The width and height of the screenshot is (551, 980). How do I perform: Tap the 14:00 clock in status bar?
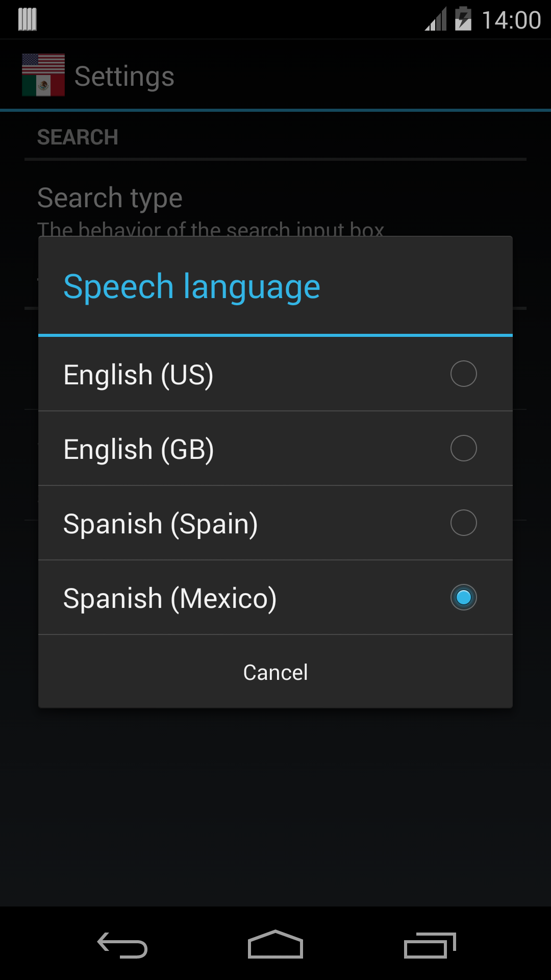[x=511, y=20]
